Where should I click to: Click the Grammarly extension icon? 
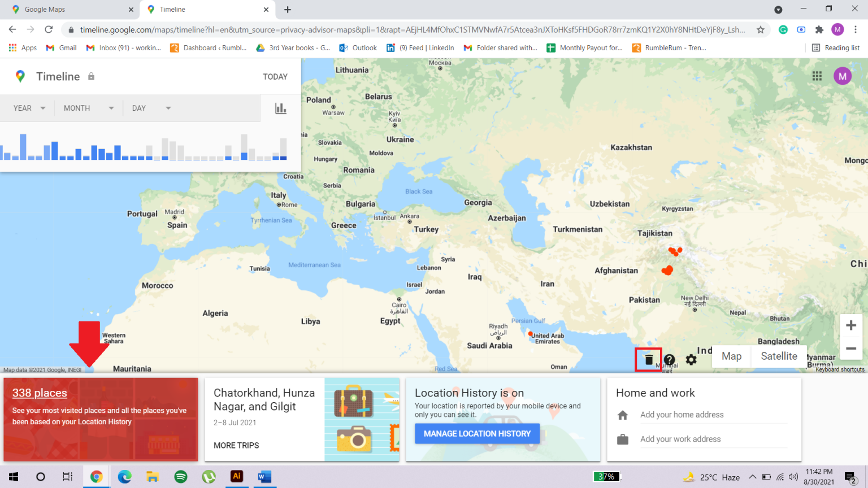(783, 30)
